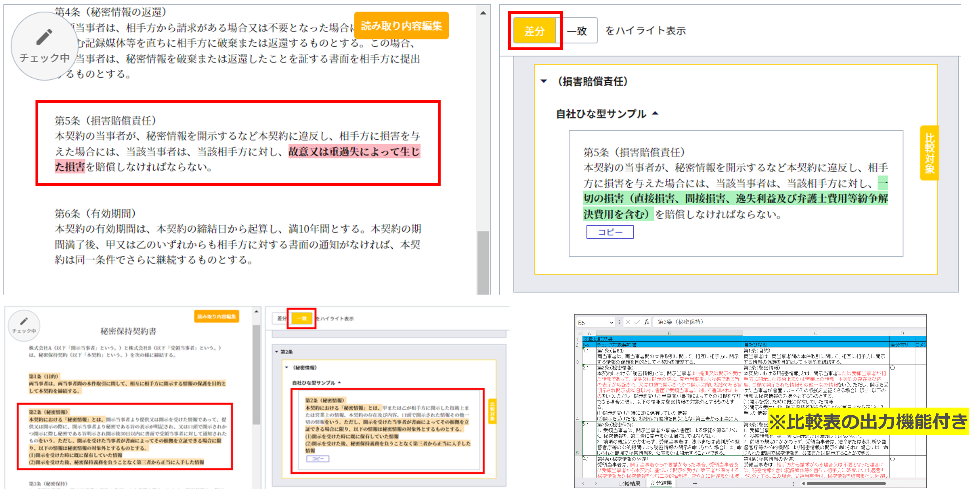Viewport: 980px width, 489px height.
Task: Switch to the large 一致 highlight toggle
Action: coord(577,31)
